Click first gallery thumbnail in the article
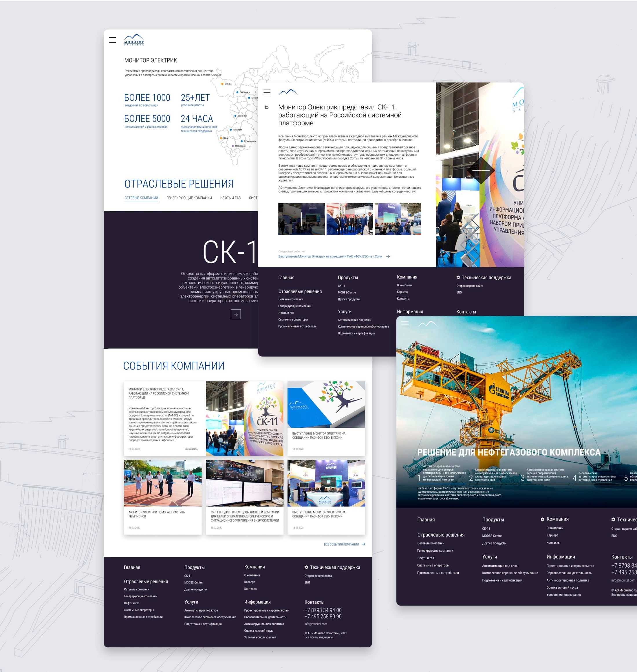 click(x=301, y=219)
